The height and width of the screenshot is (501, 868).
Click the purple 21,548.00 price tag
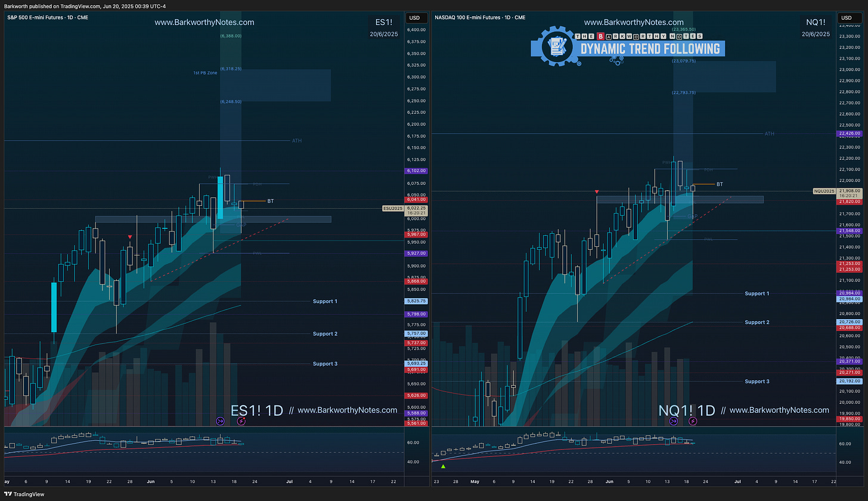click(x=850, y=231)
